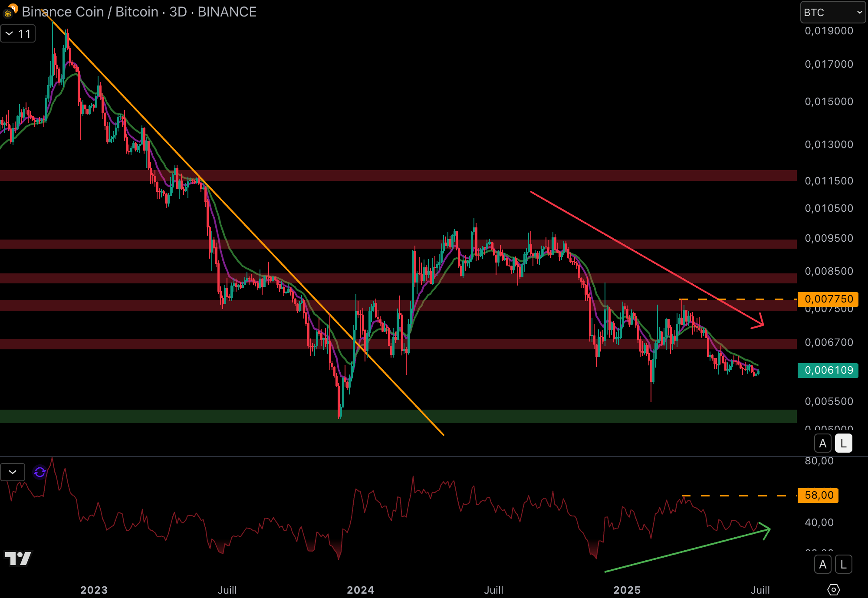Select the orange 58,00 RSI level label
868x598 pixels.
tap(818, 495)
